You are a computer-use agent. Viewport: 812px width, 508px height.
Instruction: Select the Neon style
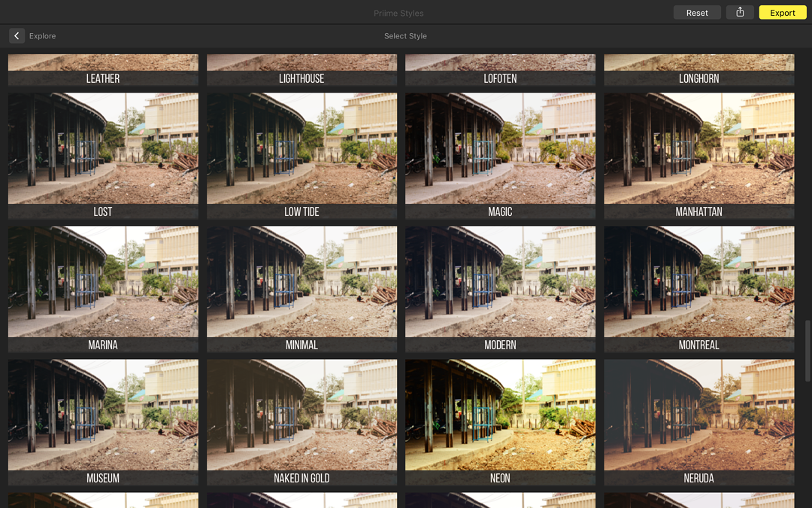click(500, 422)
